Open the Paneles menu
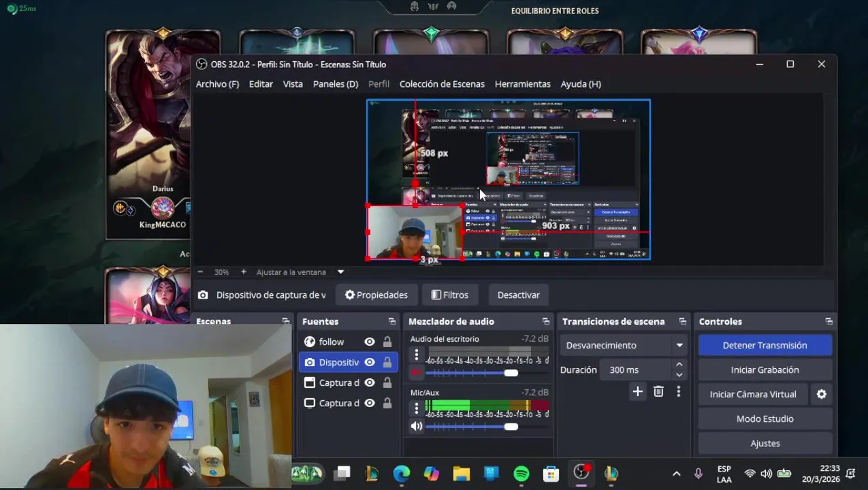 tap(336, 84)
